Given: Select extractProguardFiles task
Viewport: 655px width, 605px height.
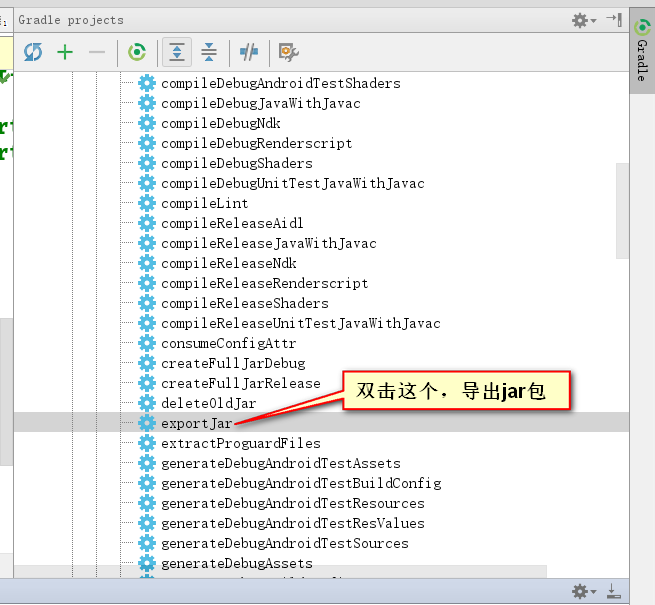Looking at the screenshot, I should tap(241, 443).
